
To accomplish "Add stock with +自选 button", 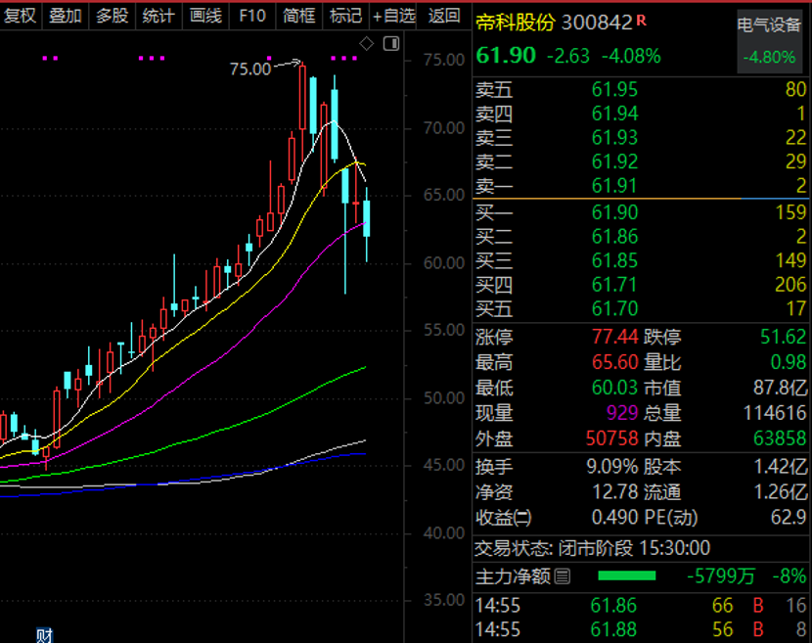I will coord(393,16).
